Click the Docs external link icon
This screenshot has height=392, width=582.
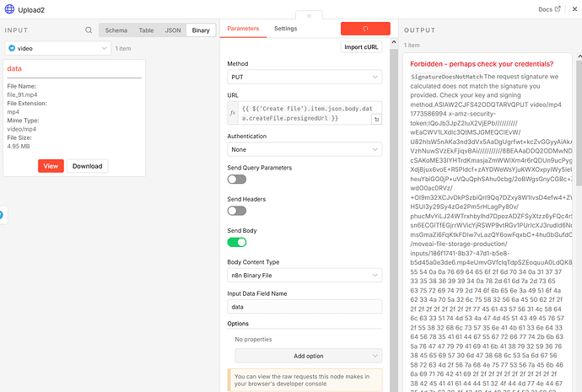[558, 9]
